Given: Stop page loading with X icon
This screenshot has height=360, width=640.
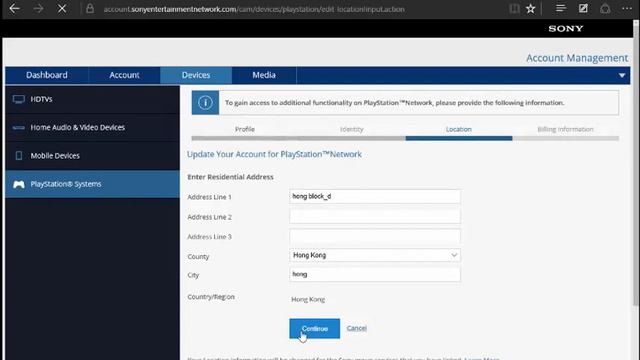Looking at the screenshot, I should (x=62, y=9).
